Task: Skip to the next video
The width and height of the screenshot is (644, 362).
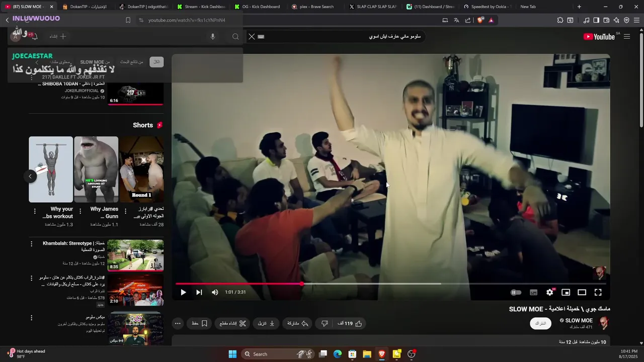Action: click(x=199, y=292)
